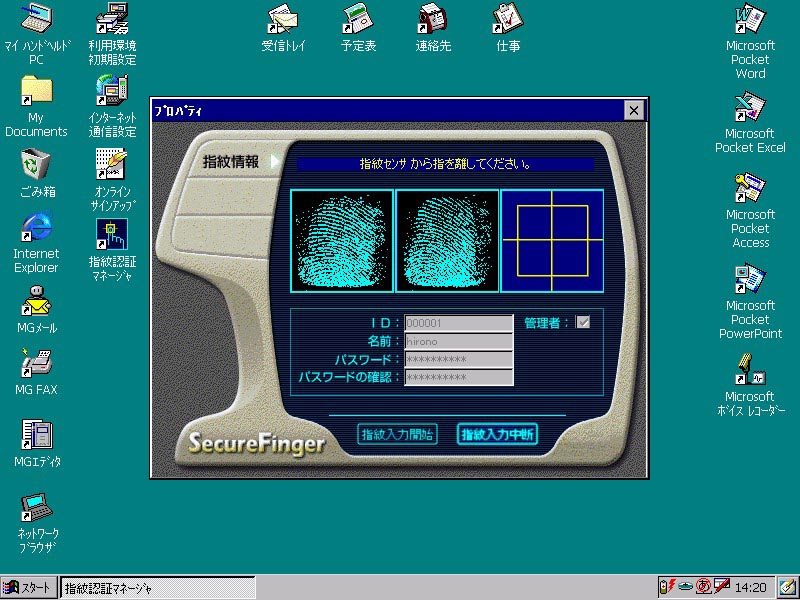Open Microsoft ボイスレコーダー icon
The width and height of the screenshot is (800, 600).
(750, 371)
